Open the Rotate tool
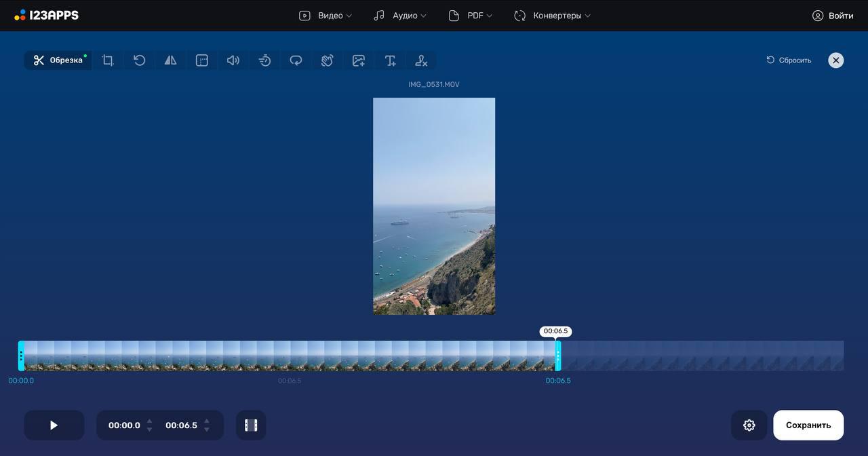868x456 pixels. click(x=138, y=60)
